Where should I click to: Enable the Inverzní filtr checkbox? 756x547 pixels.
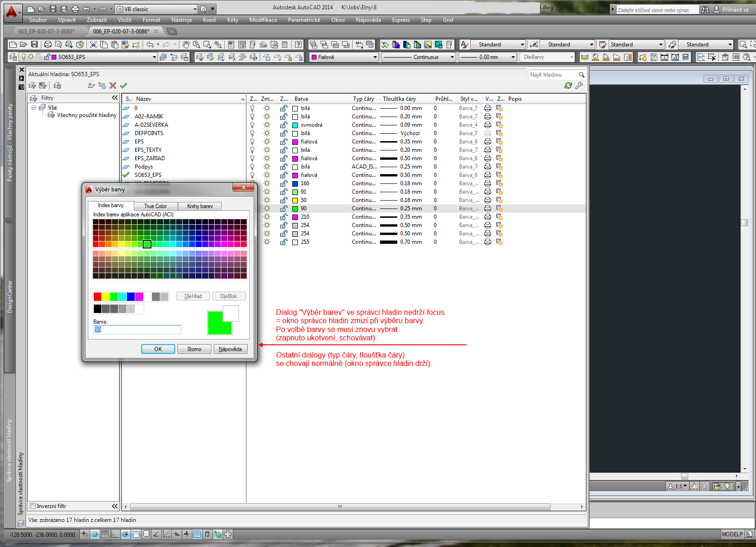coord(33,506)
